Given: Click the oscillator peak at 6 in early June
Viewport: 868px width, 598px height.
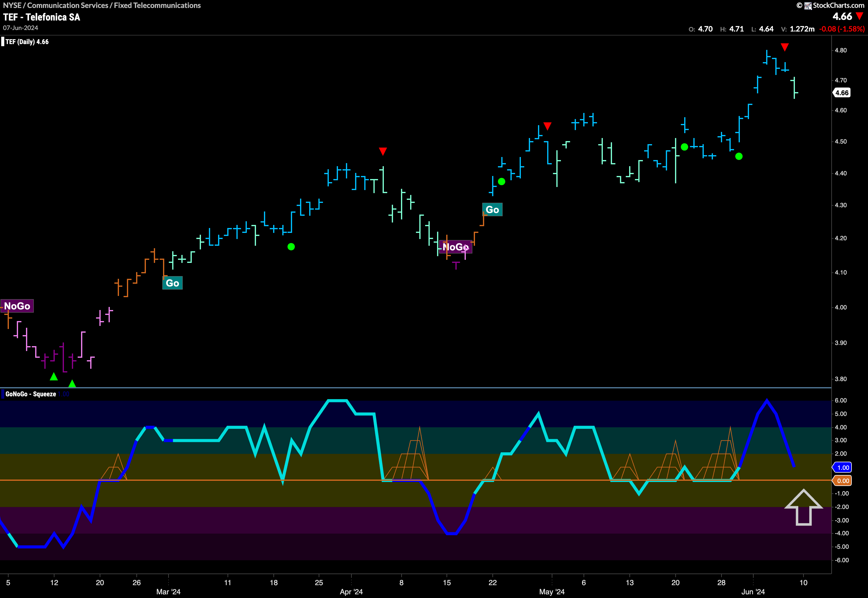Looking at the screenshot, I should click(x=767, y=401).
